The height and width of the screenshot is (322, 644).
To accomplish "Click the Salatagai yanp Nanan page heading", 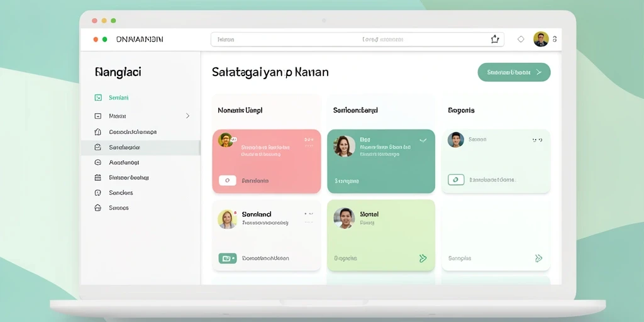I will pyautogui.click(x=270, y=72).
